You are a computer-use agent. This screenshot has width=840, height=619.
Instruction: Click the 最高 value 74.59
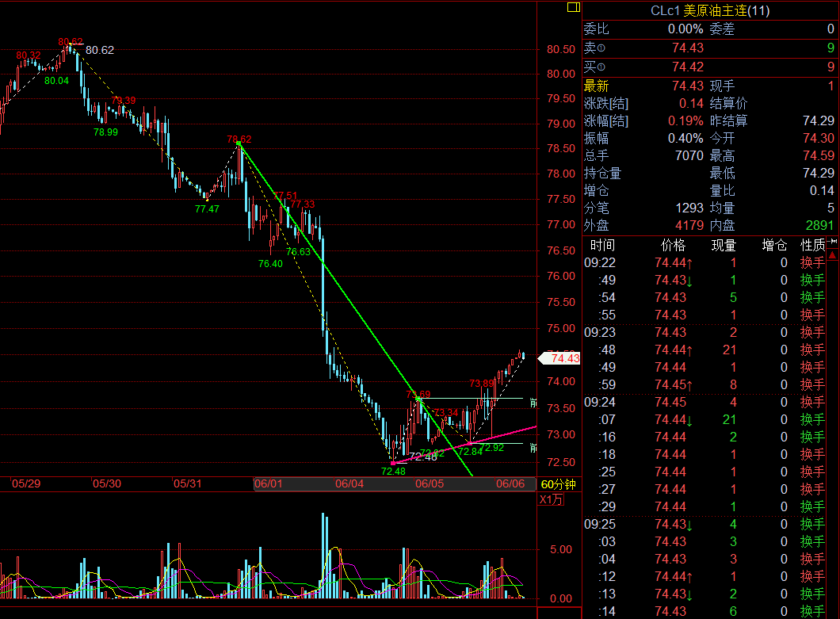819,156
